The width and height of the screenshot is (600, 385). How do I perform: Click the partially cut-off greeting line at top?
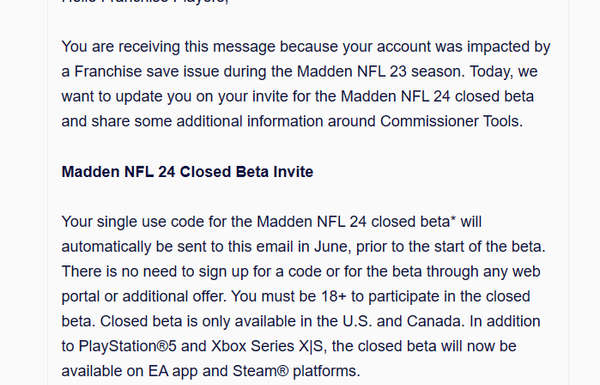point(145,2)
